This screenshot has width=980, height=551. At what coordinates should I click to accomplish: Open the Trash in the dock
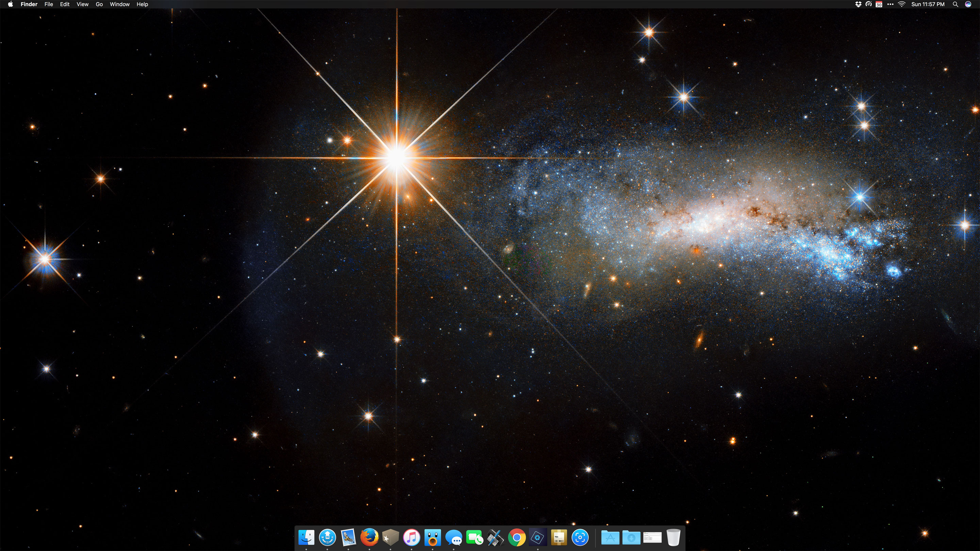pyautogui.click(x=673, y=537)
